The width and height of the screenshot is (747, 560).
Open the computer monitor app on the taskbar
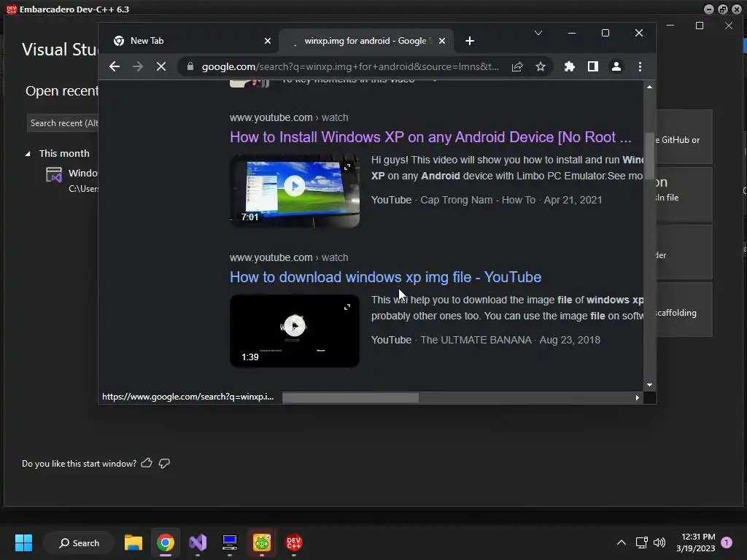pyautogui.click(x=230, y=542)
